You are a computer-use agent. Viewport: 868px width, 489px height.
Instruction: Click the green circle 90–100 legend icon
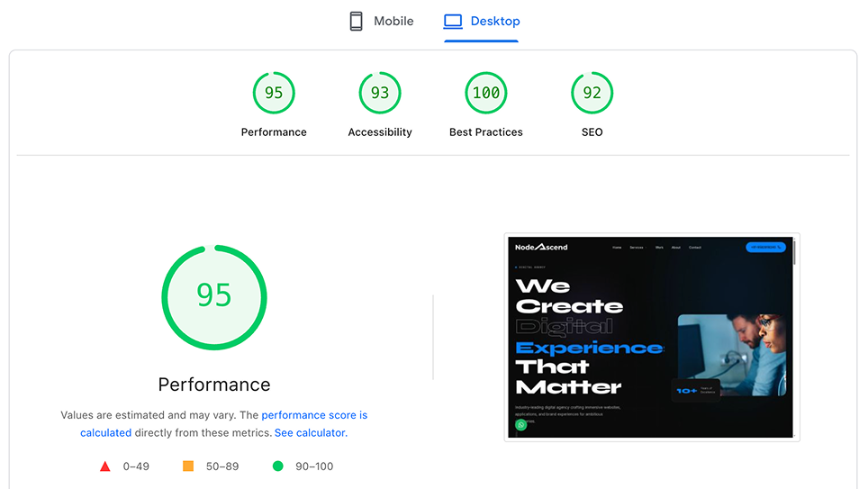278,466
